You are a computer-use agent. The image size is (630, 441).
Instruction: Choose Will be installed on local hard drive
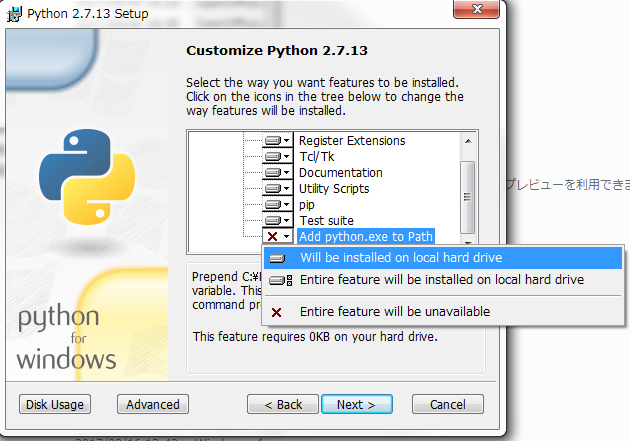coord(443,258)
